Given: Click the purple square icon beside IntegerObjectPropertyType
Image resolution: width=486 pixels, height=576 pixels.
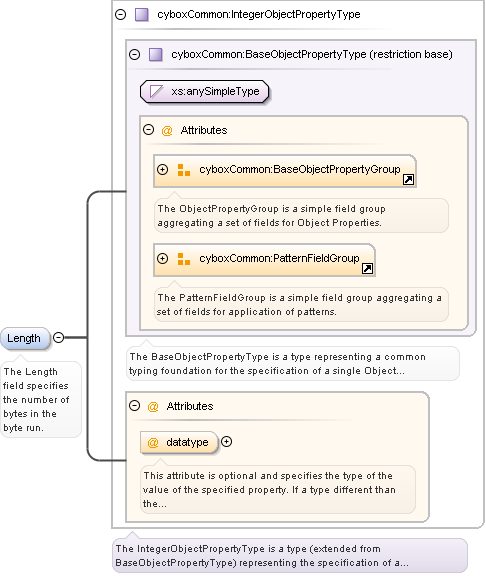Looking at the screenshot, I should [x=141, y=15].
